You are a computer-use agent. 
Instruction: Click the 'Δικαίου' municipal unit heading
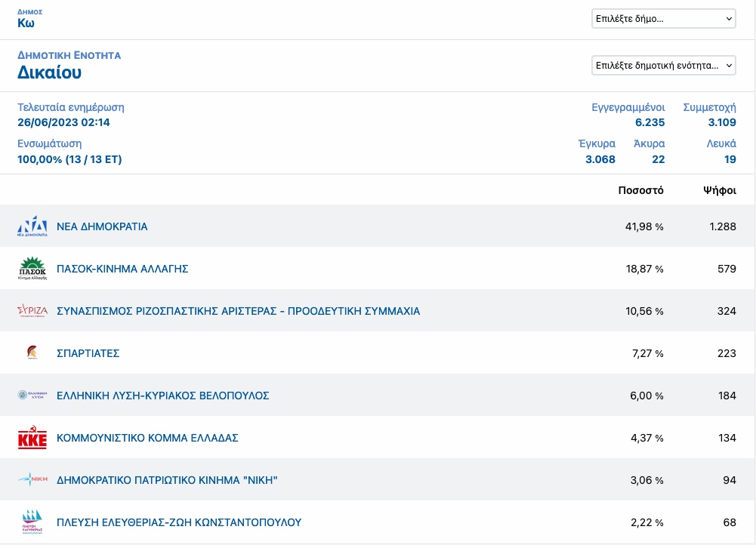click(x=50, y=72)
